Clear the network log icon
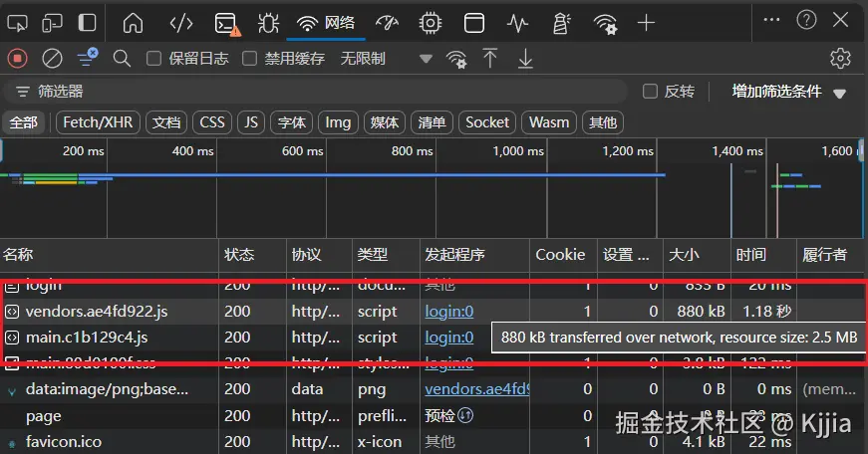This screenshot has height=454, width=868. (x=52, y=58)
